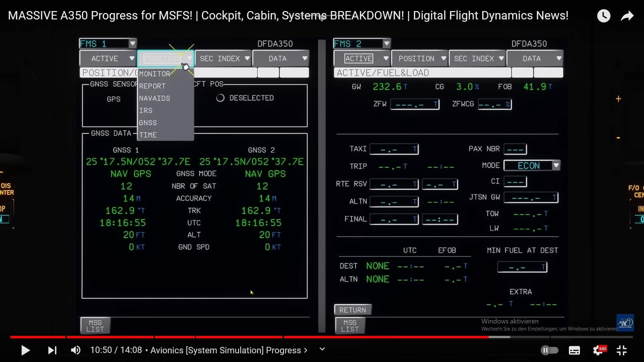The image size is (644, 362).
Task: Click the channel logo watermark
Action: tap(625, 323)
